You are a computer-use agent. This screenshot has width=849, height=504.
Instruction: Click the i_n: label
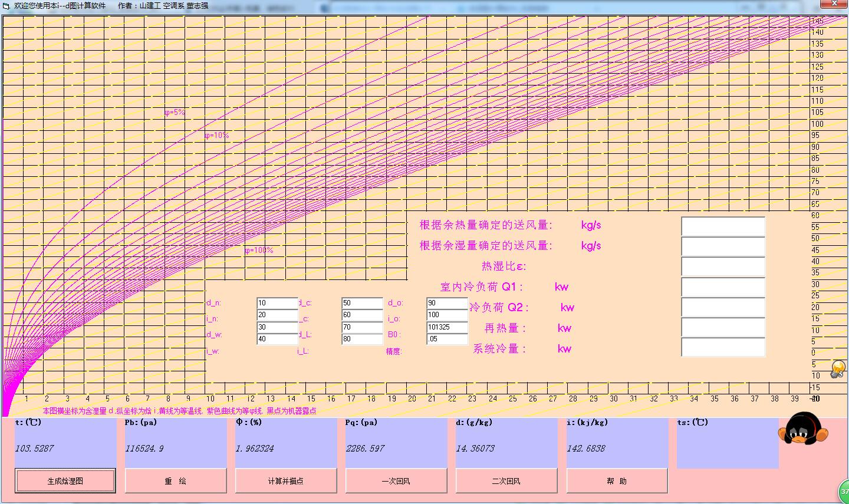[x=212, y=319]
